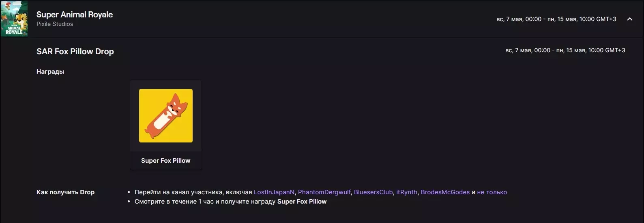Click the Pixile Studios publisher name

click(55, 24)
